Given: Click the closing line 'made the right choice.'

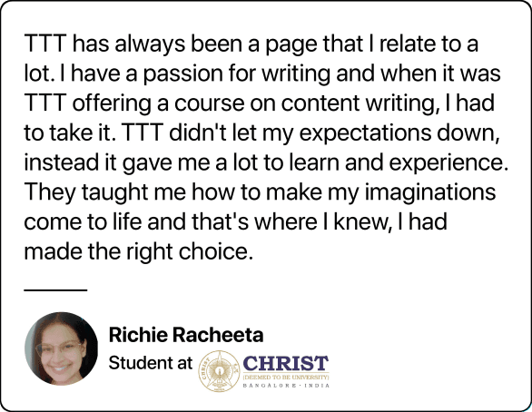Looking at the screenshot, I should [x=139, y=252].
